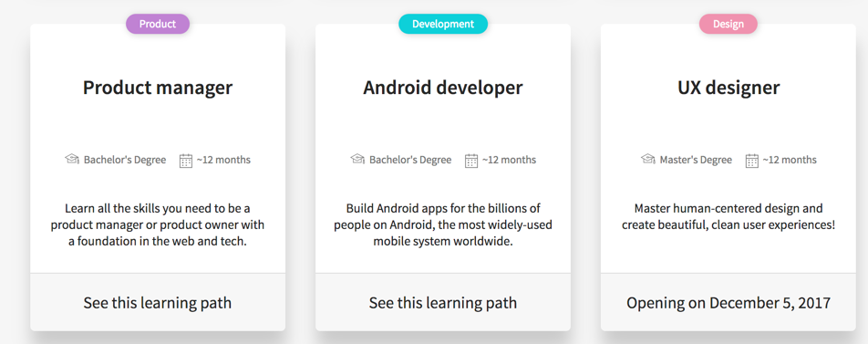The width and height of the screenshot is (868, 344).
Task: Click Master's Degree text on UX designer card
Action: 696,160
